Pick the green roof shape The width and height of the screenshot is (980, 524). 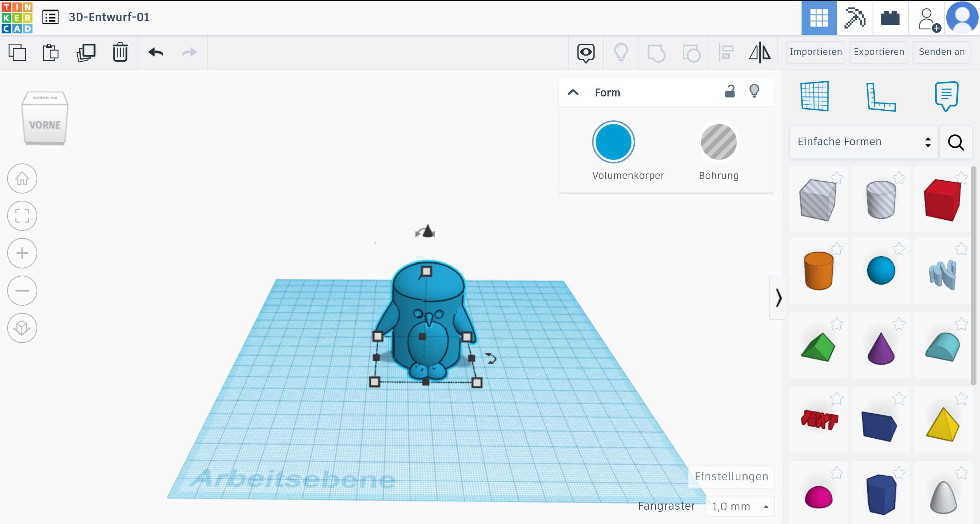click(817, 347)
